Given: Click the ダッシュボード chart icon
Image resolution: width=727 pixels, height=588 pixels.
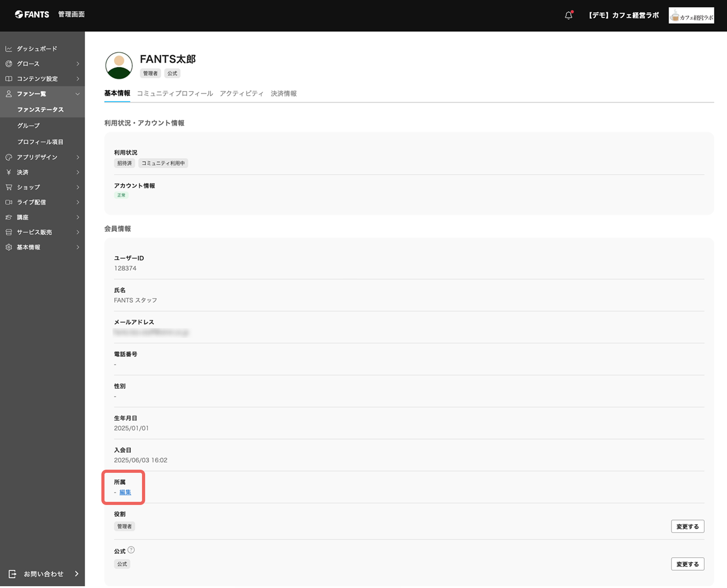Looking at the screenshot, I should click(8, 49).
